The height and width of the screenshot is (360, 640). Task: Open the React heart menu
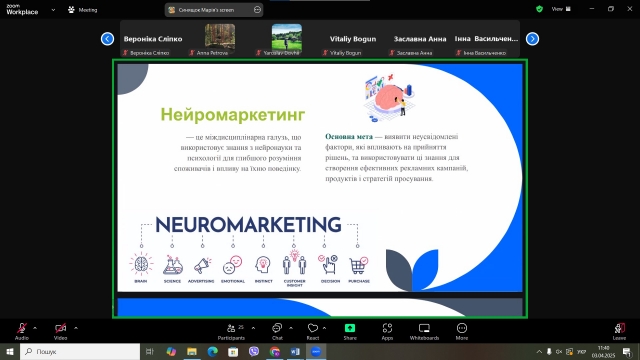pyautogui.click(x=313, y=331)
